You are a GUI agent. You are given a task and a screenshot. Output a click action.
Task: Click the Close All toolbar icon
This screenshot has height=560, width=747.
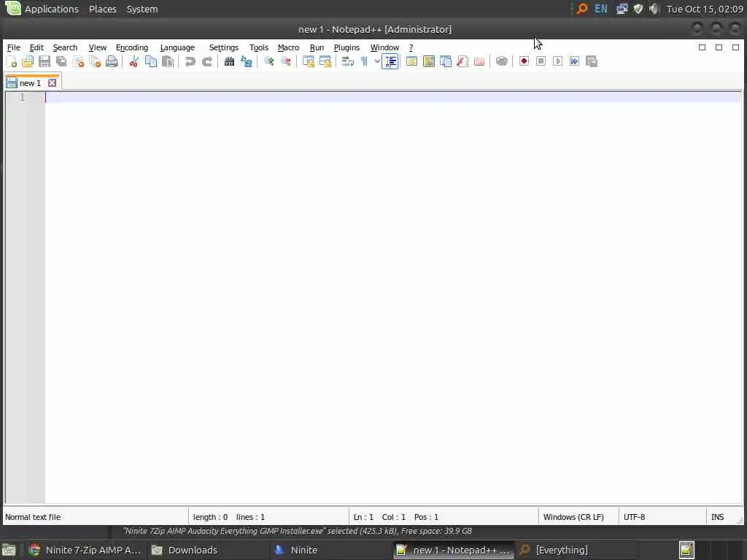tap(95, 61)
